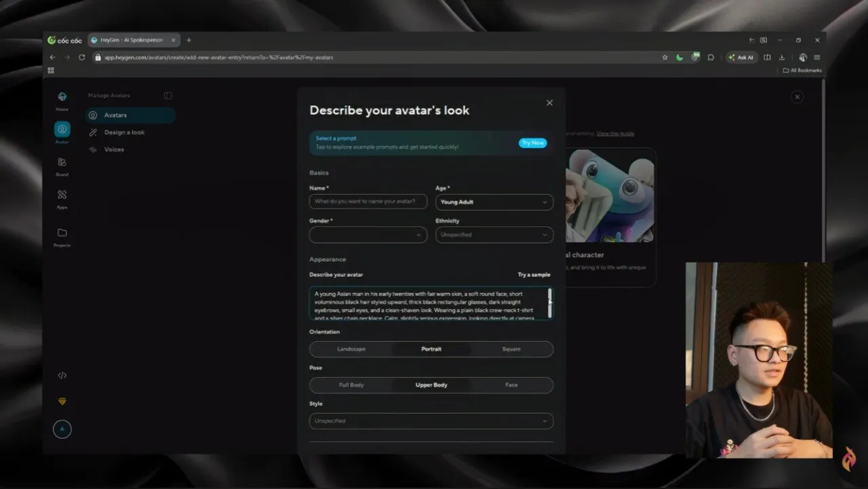Click the Describe your avatar text area

[x=431, y=303]
